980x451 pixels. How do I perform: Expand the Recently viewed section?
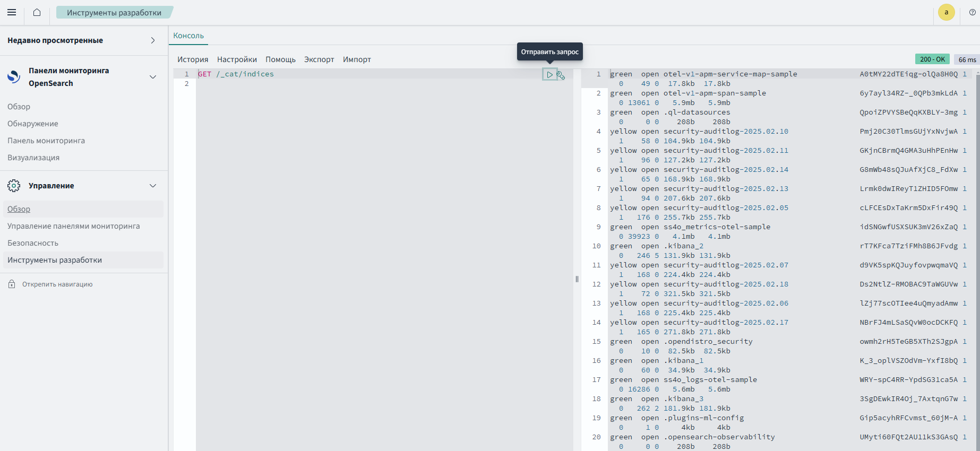click(153, 40)
